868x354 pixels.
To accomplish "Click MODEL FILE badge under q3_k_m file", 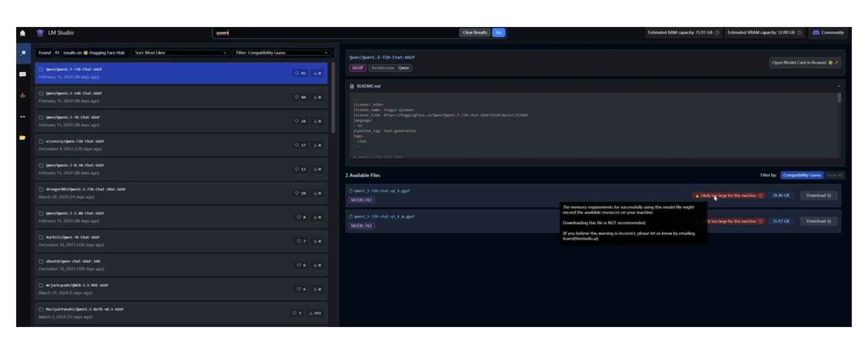I will (361, 226).
